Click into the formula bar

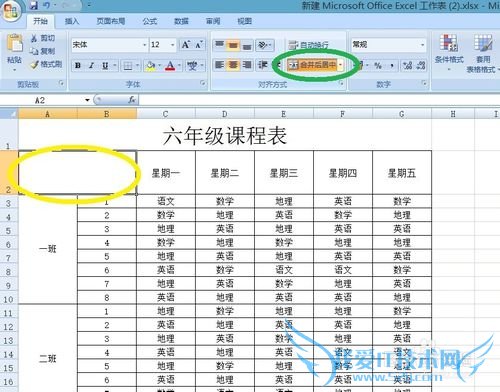click(x=319, y=100)
